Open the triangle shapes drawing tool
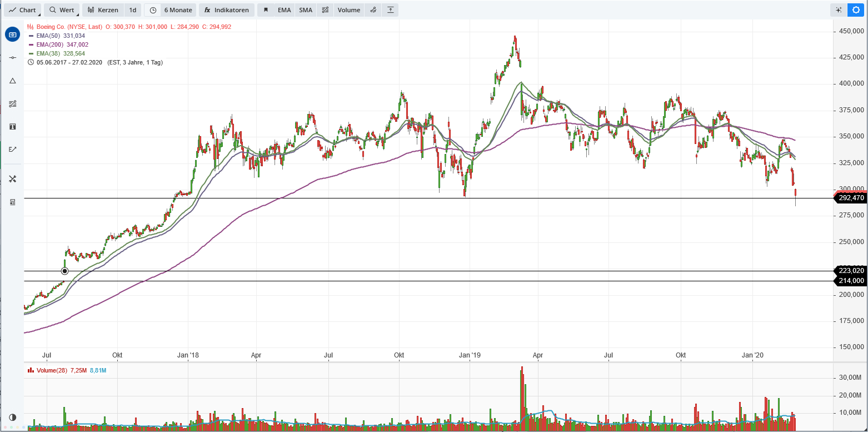868x432 pixels. click(12, 81)
